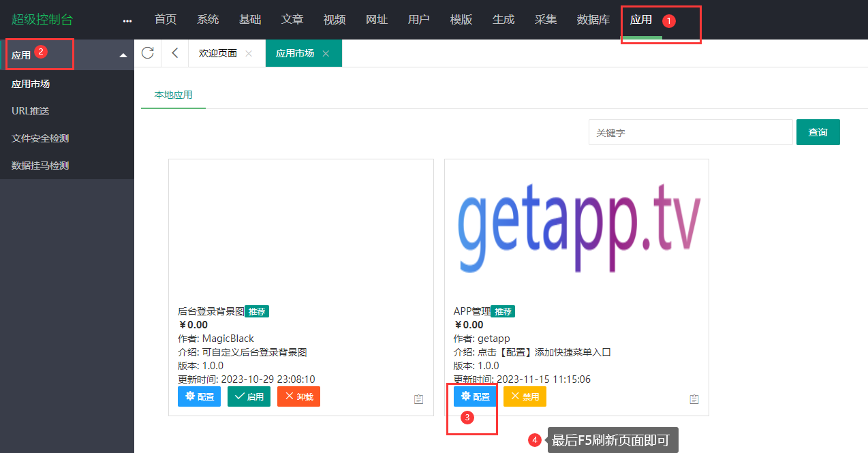
Task: Click the back arrow beside the tabs
Action: [175, 53]
